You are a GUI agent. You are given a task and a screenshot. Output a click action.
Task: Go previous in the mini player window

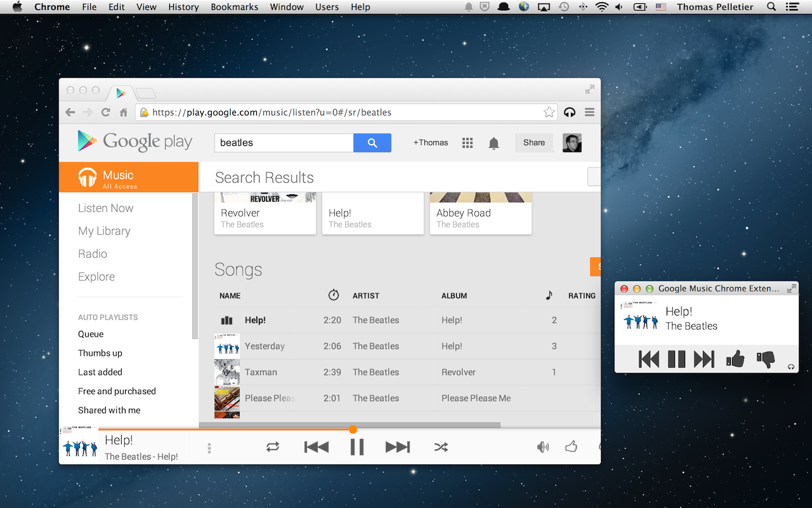pyautogui.click(x=649, y=359)
